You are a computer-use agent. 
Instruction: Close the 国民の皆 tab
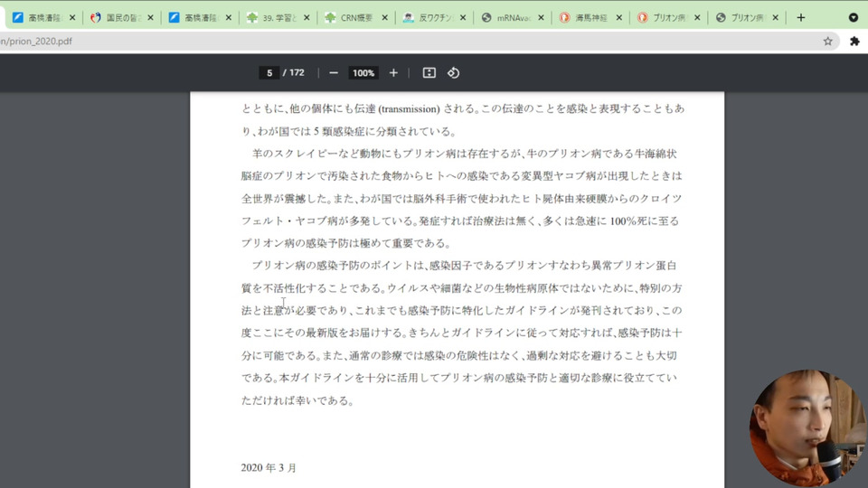(x=151, y=18)
